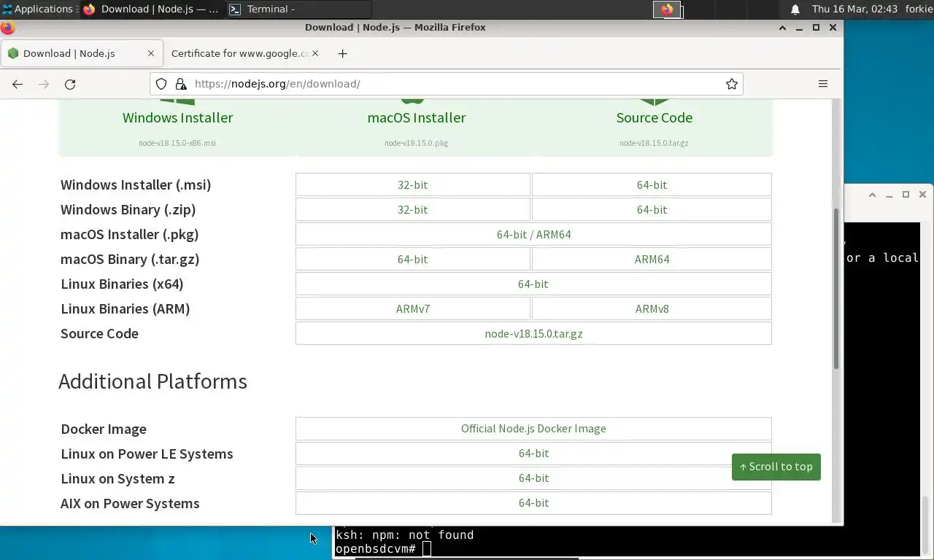Click the Additional Platforms heading
Image resolution: width=934 pixels, height=560 pixels.
pyautogui.click(x=153, y=381)
